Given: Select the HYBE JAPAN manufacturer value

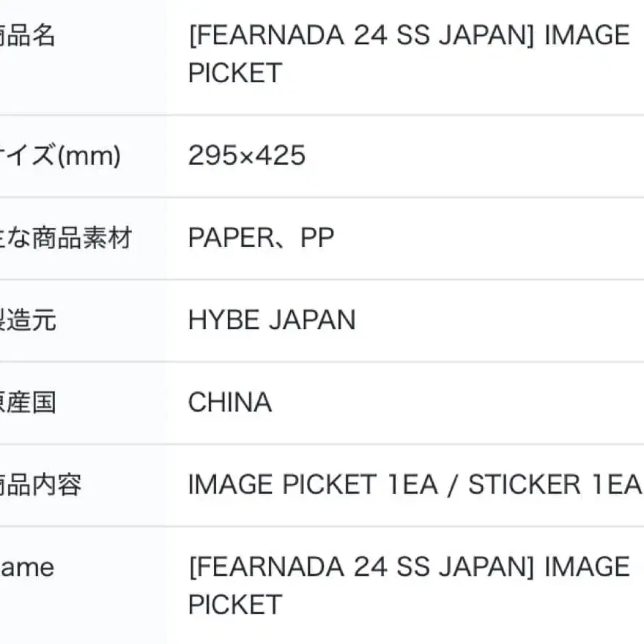Looking at the screenshot, I should click(x=271, y=320).
